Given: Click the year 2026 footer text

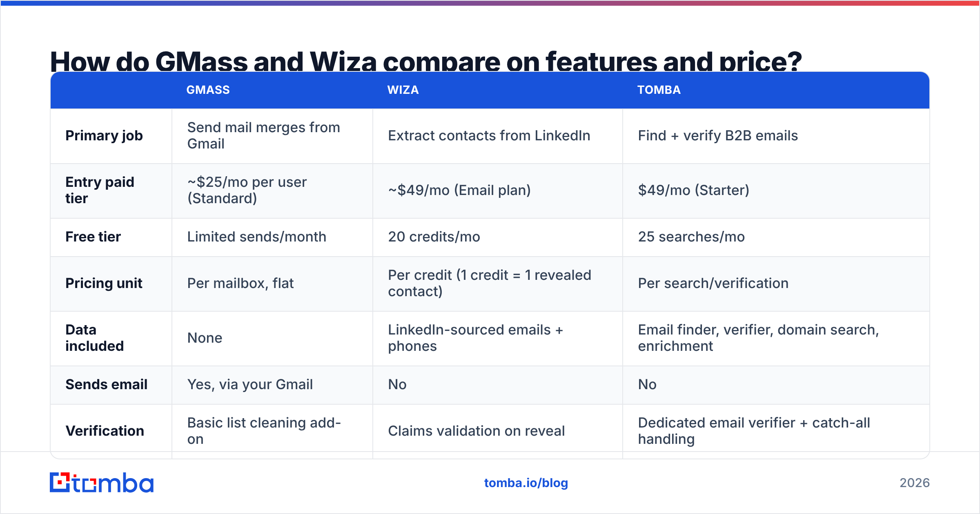Looking at the screenshot, I should (915, 483).
